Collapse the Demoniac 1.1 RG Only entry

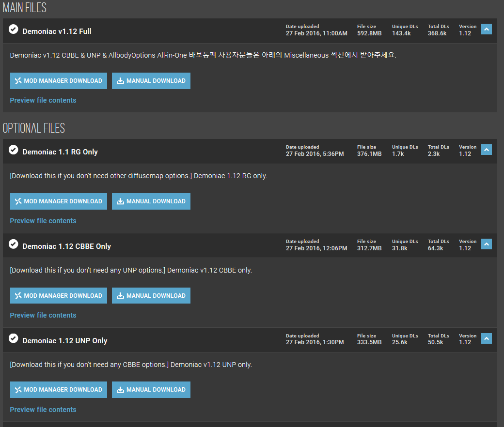[x=487, y=150]
